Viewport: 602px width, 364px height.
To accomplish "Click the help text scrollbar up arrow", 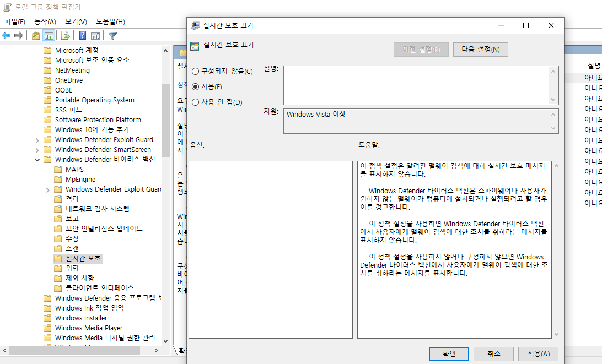I will click(x=556, y=166).
